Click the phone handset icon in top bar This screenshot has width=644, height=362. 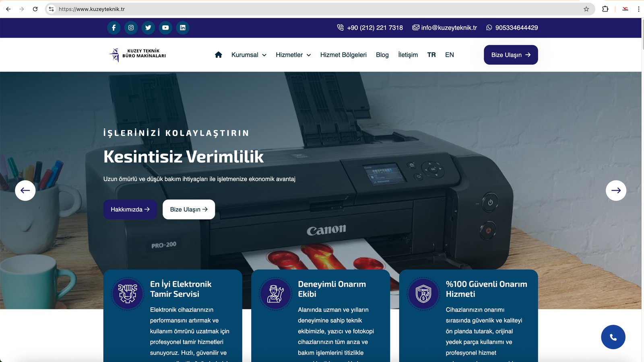click(x=341, y=27)
